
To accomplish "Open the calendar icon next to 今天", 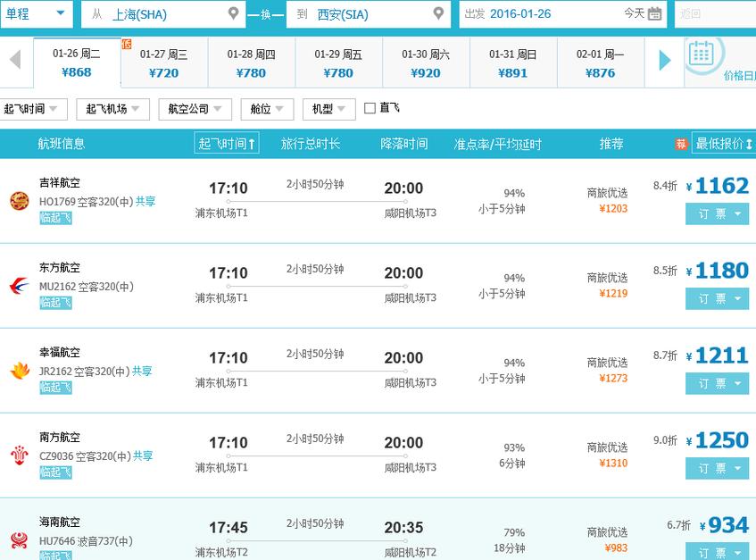I will tap(654, 14).
